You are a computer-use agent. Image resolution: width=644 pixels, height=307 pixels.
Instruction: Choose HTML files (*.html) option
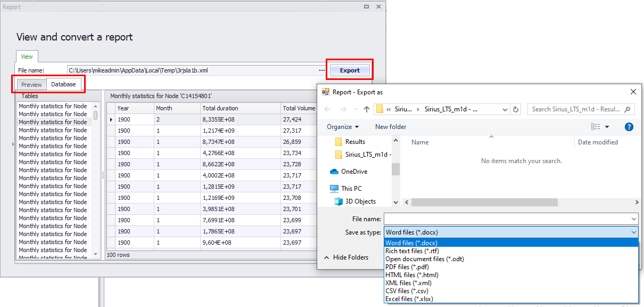[x=511, y=275]
